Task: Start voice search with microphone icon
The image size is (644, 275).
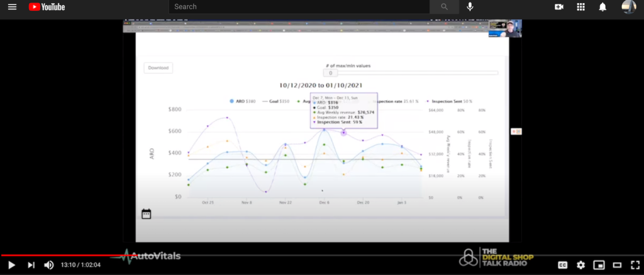Action: (x=470, y=6)
